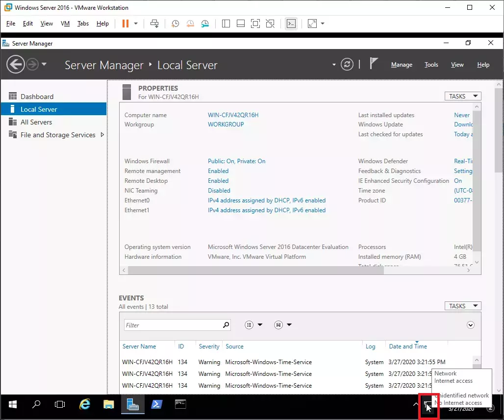
Task: Expand the events filter options chevron
Action: tap(471, 325)
